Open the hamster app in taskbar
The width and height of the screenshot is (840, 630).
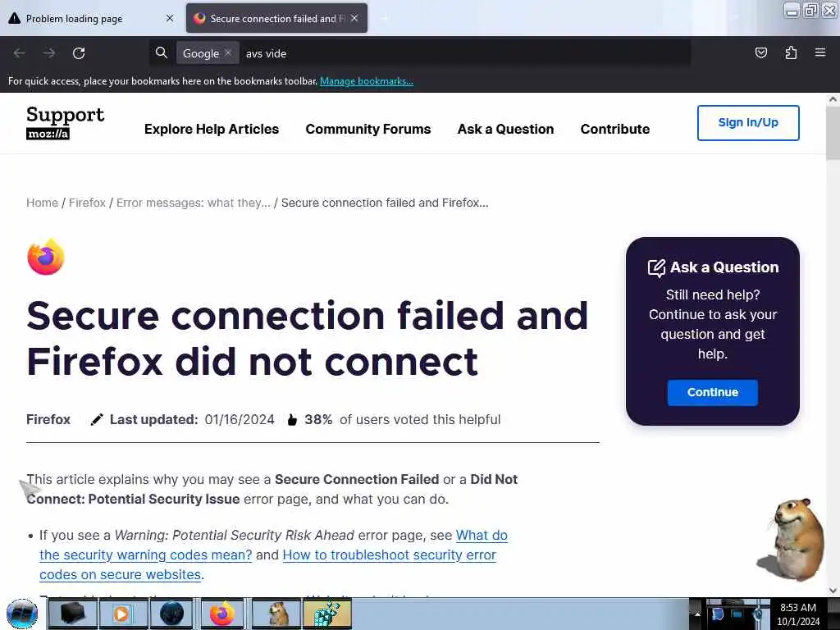coord(277,614)
